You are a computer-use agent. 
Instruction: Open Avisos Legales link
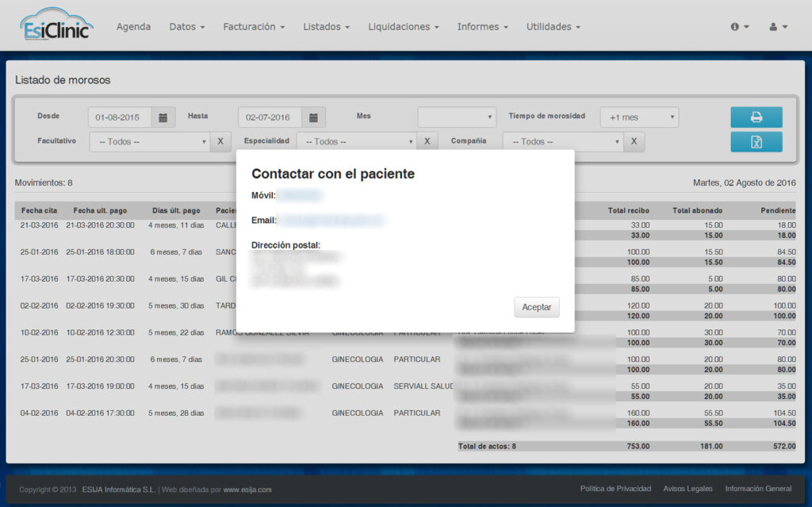(x=688, y=488)
